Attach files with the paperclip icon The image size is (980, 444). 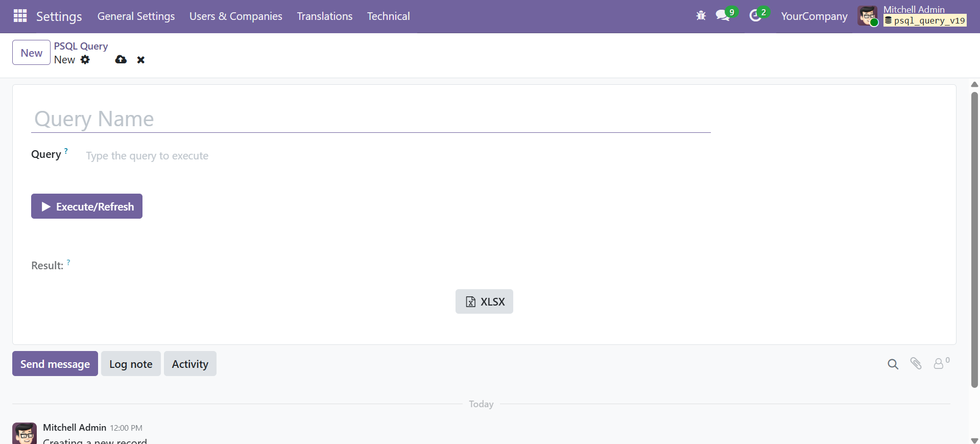pos(916,363)
